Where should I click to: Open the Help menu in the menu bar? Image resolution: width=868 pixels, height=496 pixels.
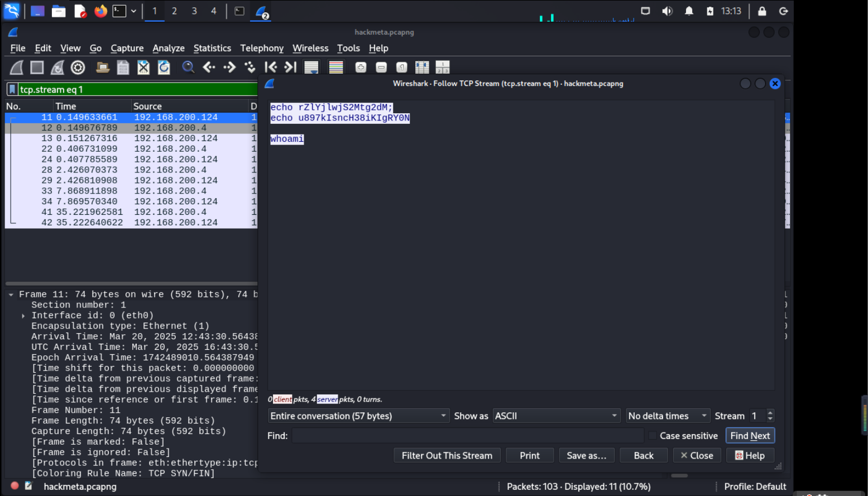pyautogui.click(x=378, y=49)
